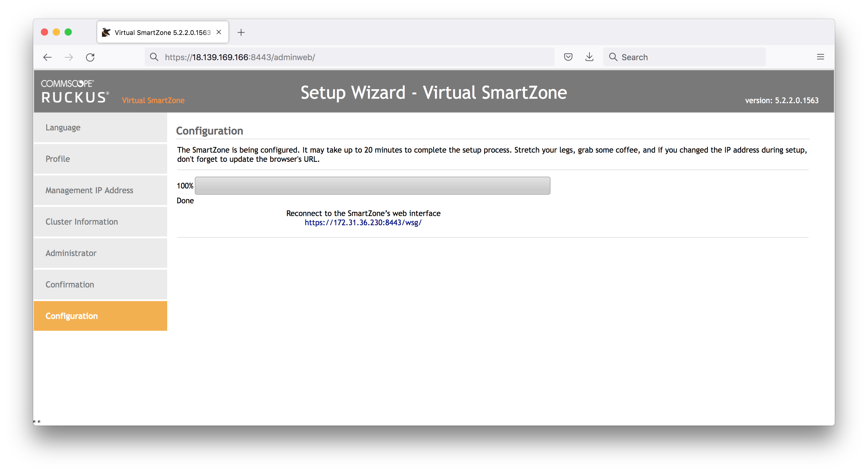Select the Management IP Address step

[100, 190]
